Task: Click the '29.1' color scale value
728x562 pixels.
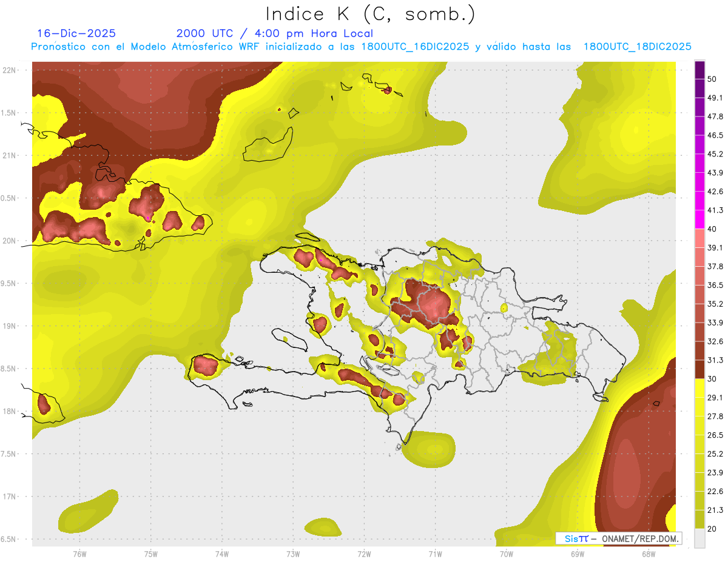Action: [715, 398]
